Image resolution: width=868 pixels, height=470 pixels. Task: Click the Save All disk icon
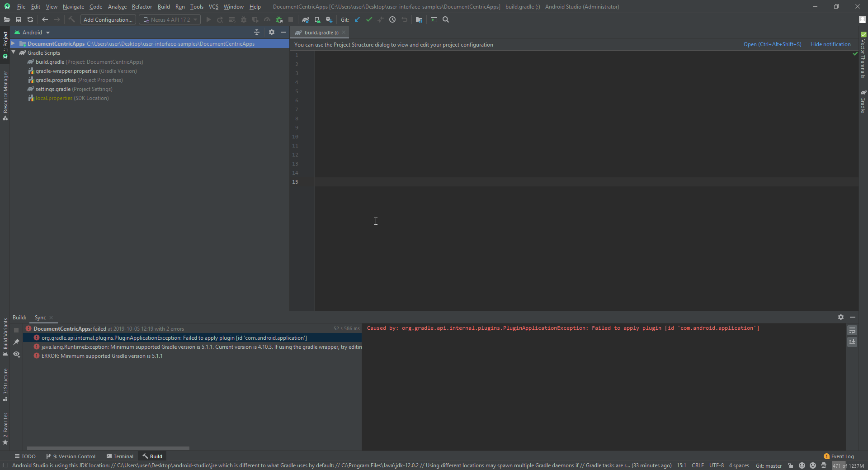coord(19,19)
